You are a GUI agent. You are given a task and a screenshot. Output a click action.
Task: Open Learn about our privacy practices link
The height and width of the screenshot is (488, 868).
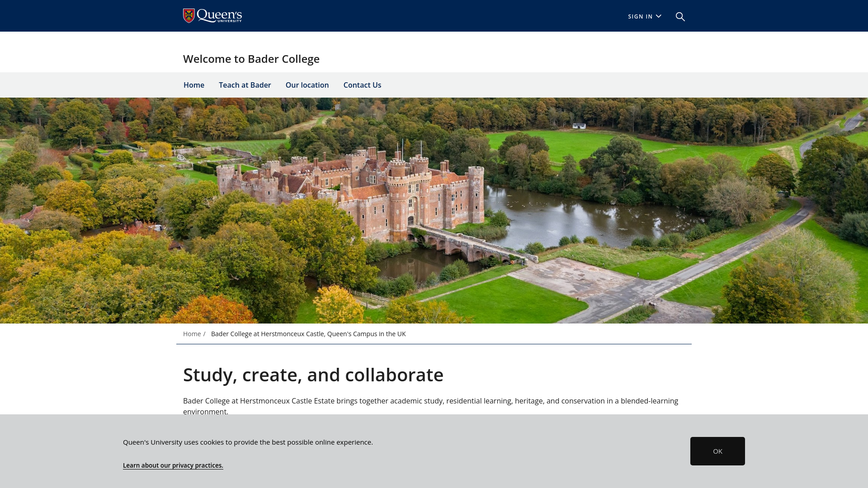173,465
